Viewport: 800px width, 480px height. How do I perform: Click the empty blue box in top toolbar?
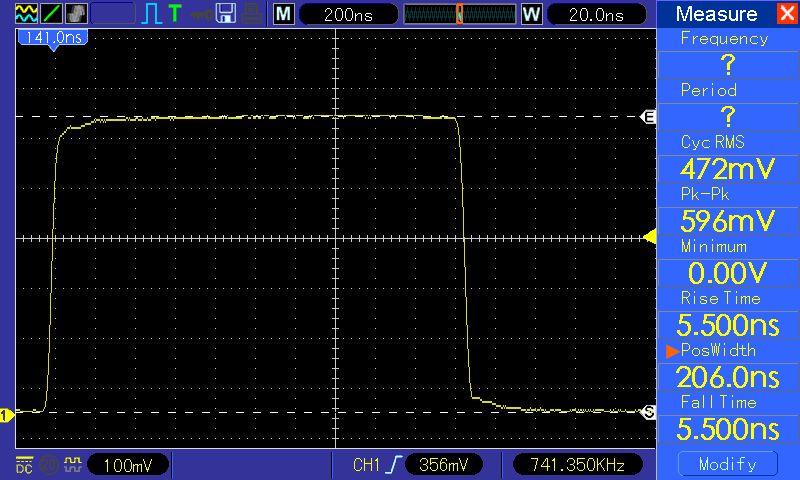click(x=113, y=13)
